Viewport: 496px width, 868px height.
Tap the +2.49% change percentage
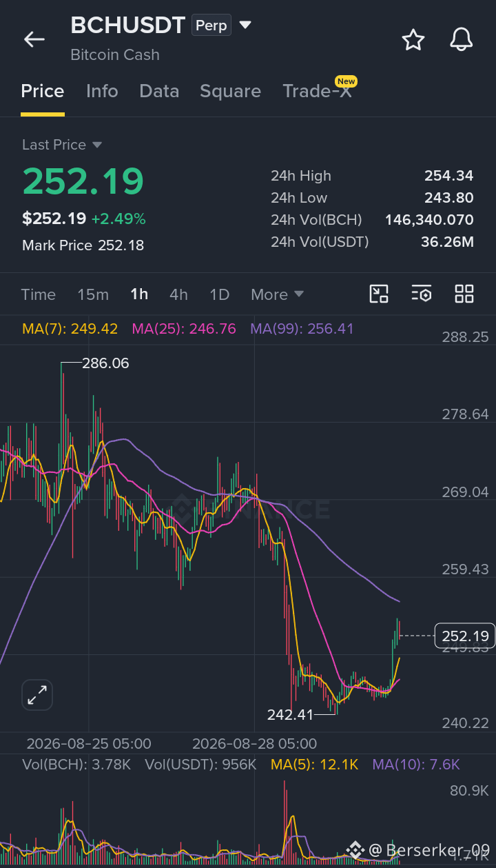point(118,219)
